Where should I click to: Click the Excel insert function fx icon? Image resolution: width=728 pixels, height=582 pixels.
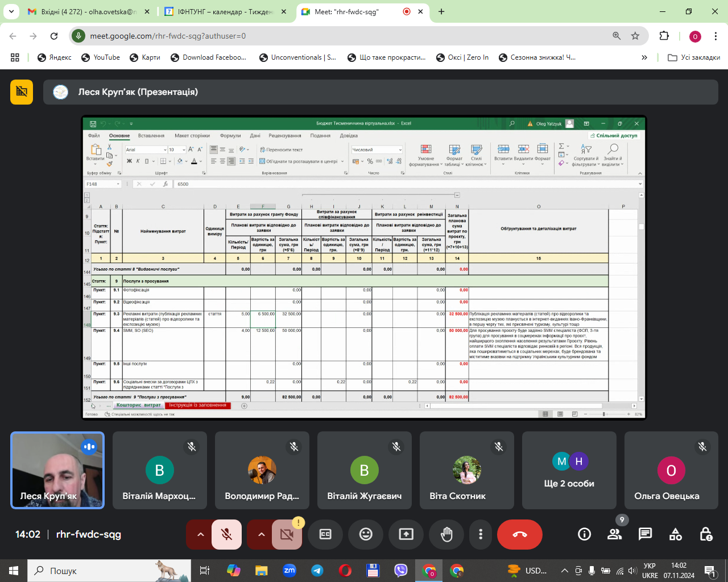[166, 184]
